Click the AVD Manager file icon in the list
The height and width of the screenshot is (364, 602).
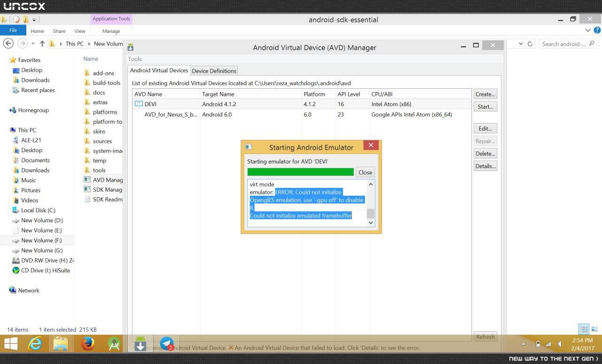(87, 179)
